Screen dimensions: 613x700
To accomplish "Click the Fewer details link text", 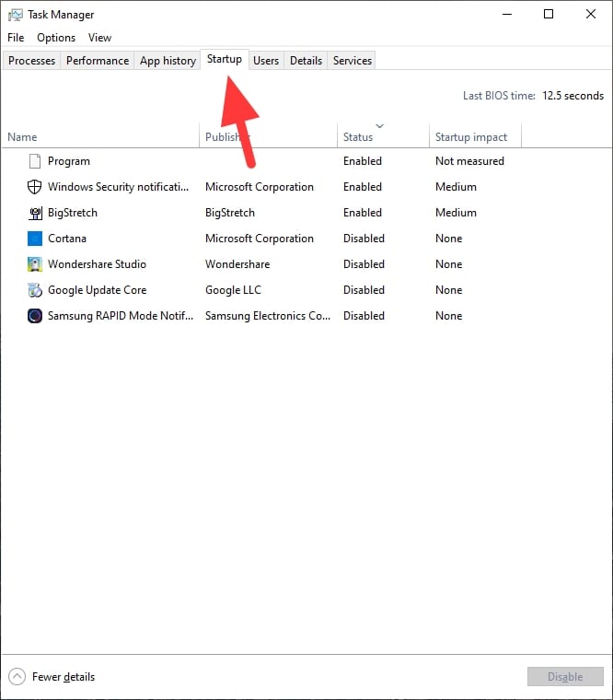I will coord(64,677).
